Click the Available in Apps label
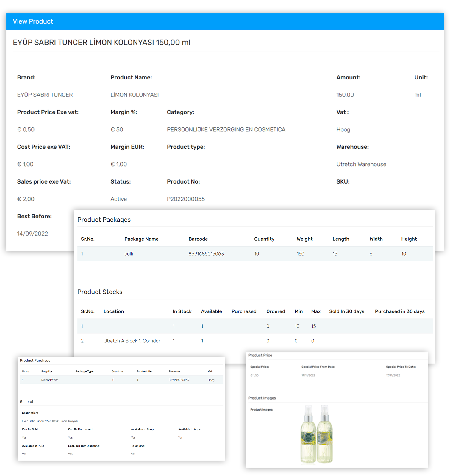 (189, 430)
